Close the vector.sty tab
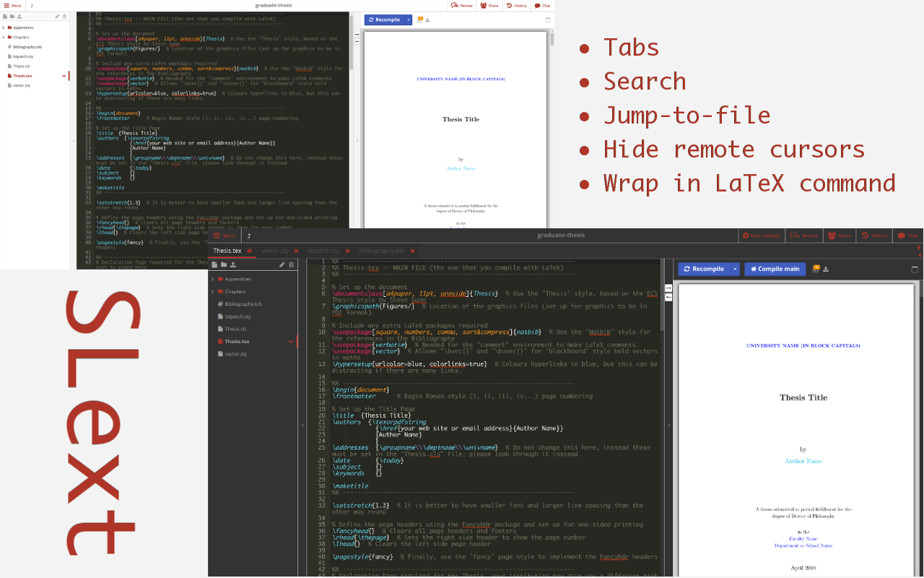 point(296,251)
